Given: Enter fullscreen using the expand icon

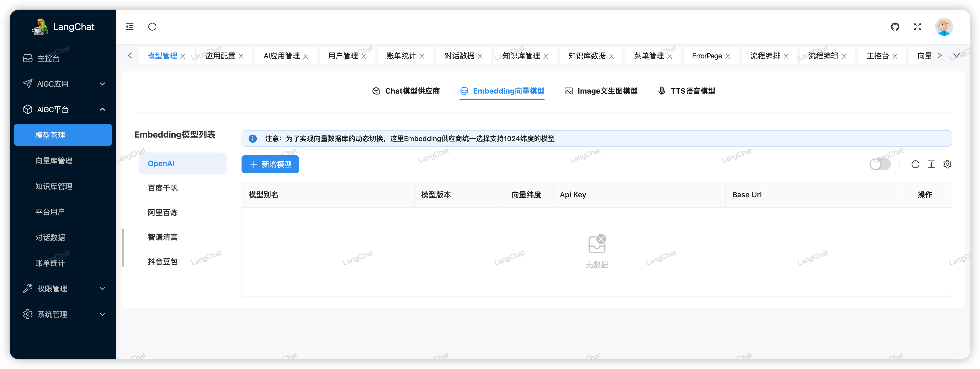Looking at the screenshot, I should [917, 27].
